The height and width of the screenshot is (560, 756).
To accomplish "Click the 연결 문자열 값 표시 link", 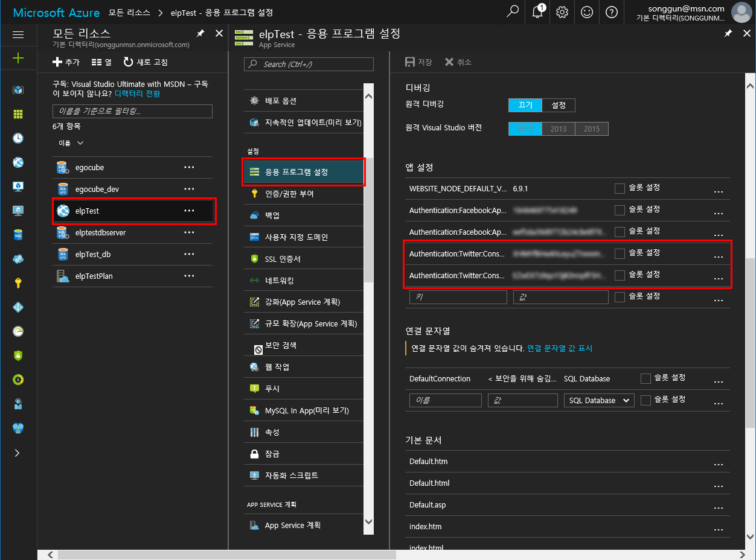I will [x=560, y=348].
